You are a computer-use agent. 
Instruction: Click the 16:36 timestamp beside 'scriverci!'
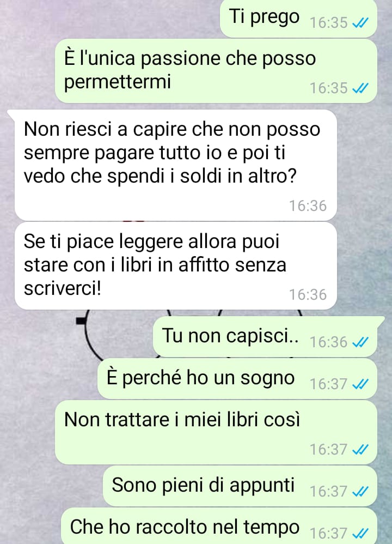click(x=308, y=294)
